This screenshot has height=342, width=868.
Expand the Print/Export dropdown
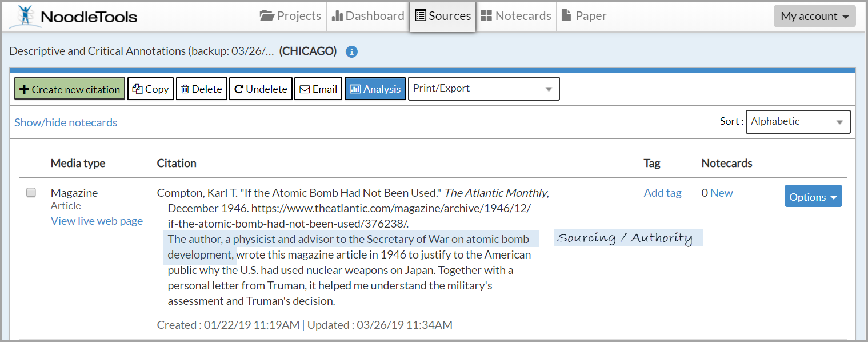(483, 89)
